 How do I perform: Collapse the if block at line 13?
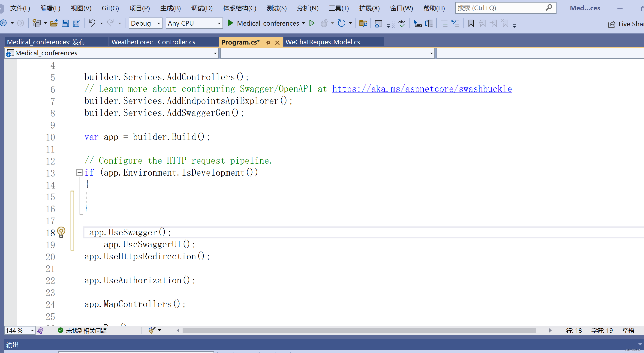pos(79,173)
